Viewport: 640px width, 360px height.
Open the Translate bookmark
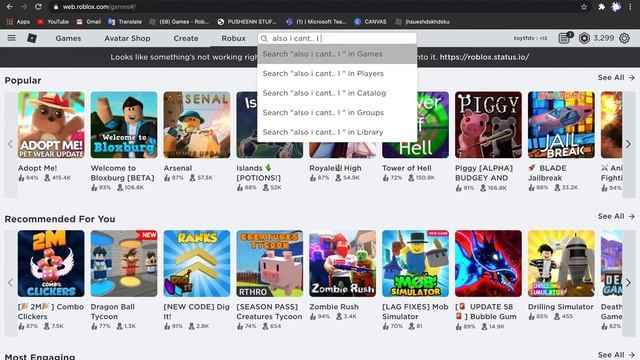point(125,22)
